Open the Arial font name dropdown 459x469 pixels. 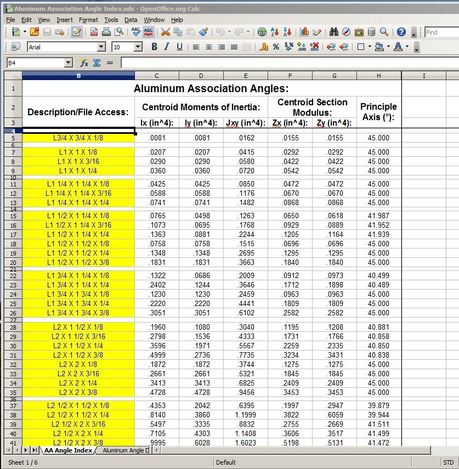click(x=101, y=47)
